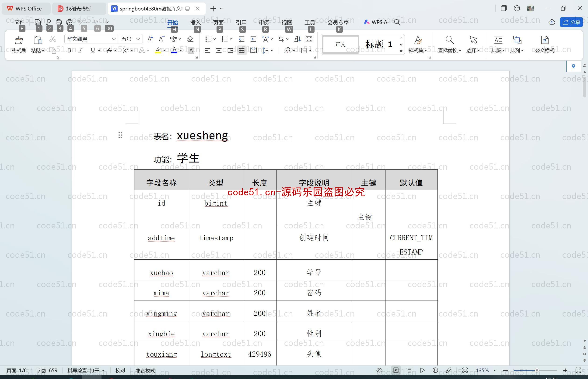Click 校对 proofread in status bar
The image size is (588, 379).
tap(120, 370)
